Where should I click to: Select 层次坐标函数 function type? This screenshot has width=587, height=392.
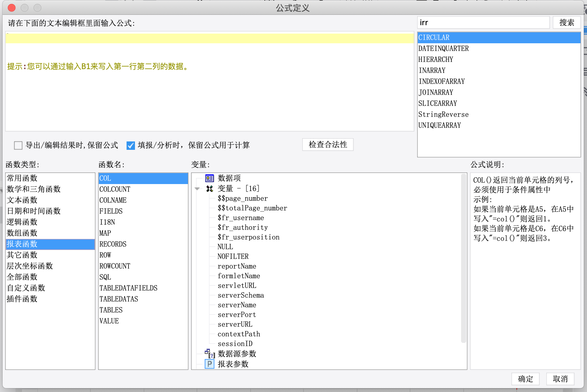pos(50,266)
